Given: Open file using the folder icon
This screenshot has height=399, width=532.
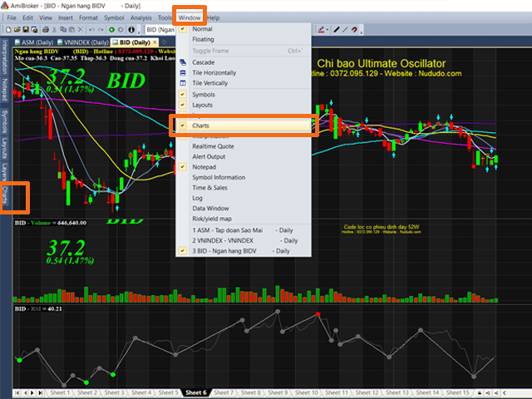Looking at the screenshot, I should tap(17, 30).
